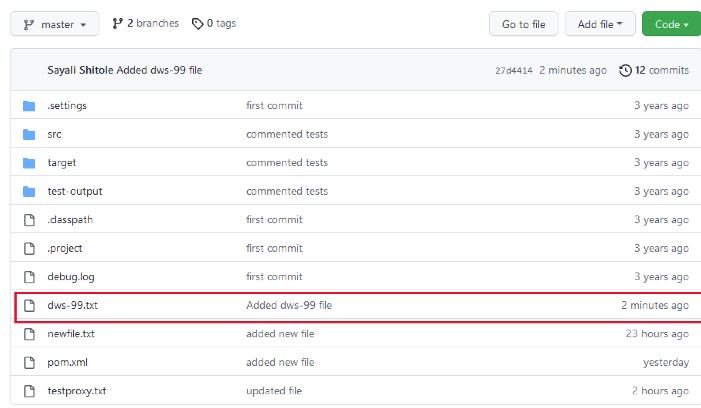Click the dws-99.txt file icon

point(30,306)
